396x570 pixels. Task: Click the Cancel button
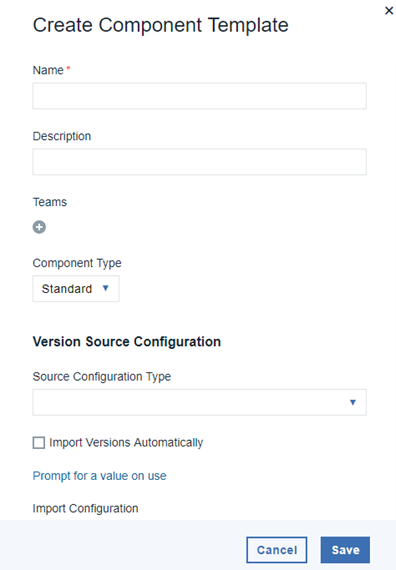[277, 550]
